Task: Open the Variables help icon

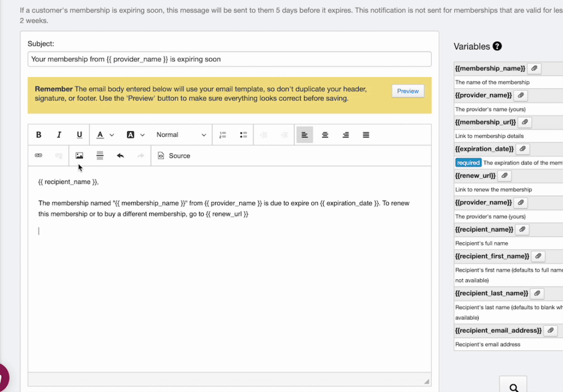Action: click(x=497, y=46)
